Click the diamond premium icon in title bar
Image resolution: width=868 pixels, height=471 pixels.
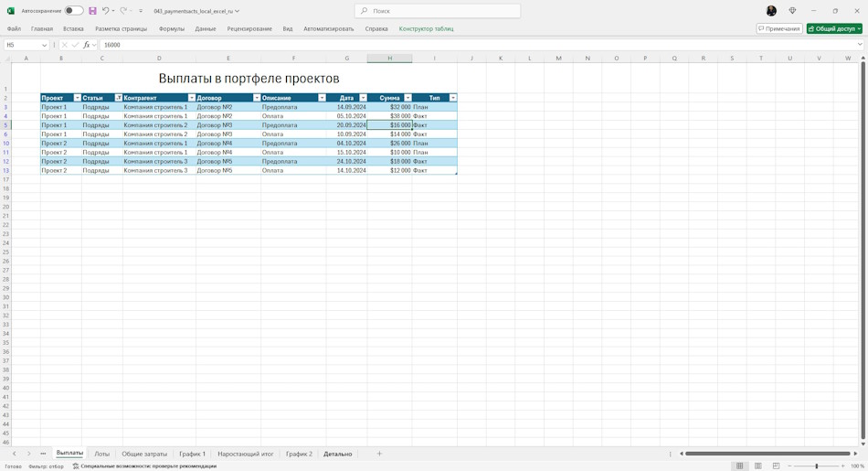click(792, 11)
